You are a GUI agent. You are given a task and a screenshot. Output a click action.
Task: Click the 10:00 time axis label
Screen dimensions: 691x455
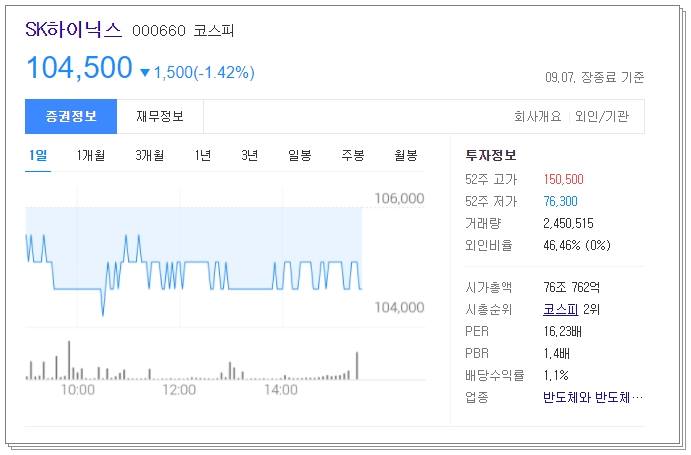pos(78,390)
